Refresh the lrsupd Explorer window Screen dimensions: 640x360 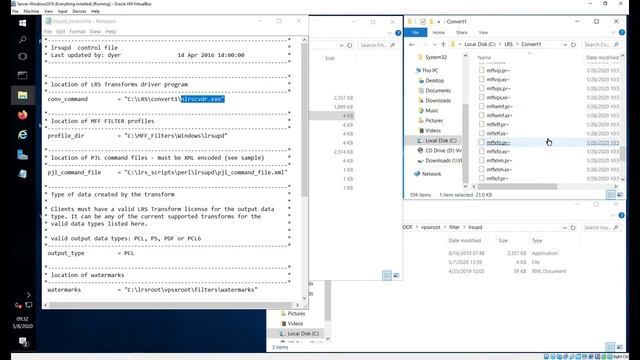point(573,227)
